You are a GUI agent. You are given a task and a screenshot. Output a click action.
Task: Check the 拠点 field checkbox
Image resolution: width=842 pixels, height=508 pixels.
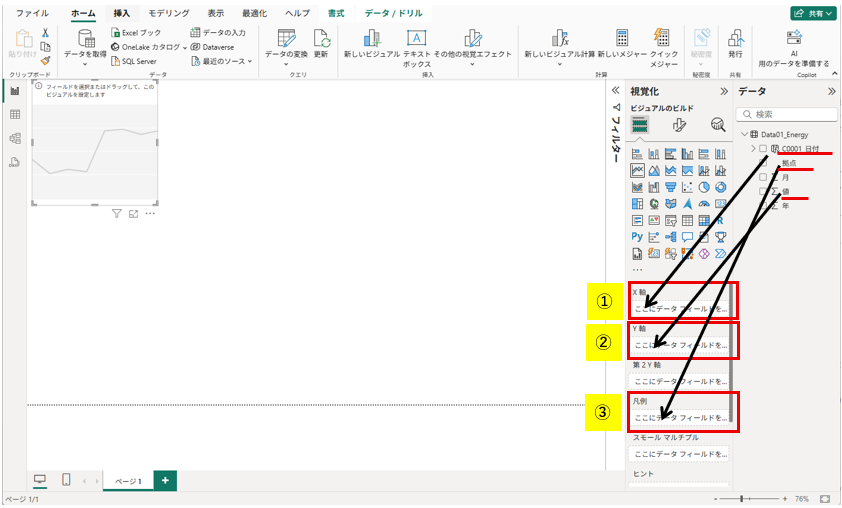pyautogui.click(x=763, y=163)
